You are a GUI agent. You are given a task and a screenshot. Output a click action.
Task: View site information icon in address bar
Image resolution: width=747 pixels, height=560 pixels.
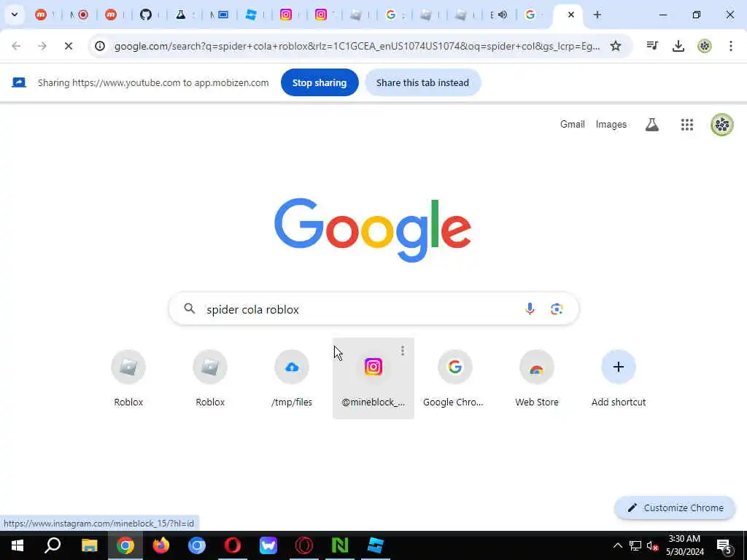[x=99, y=46]
